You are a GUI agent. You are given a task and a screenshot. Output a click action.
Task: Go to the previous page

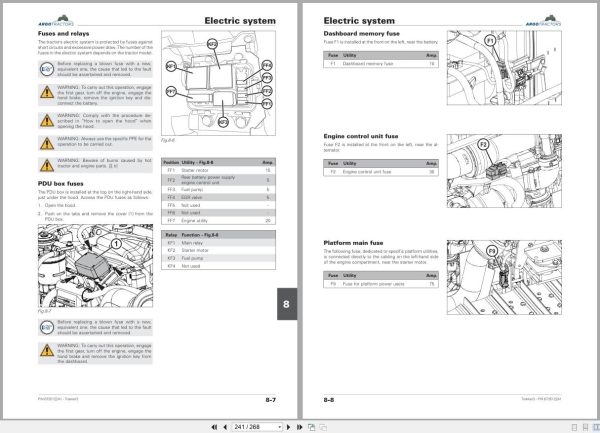[225, 427]
